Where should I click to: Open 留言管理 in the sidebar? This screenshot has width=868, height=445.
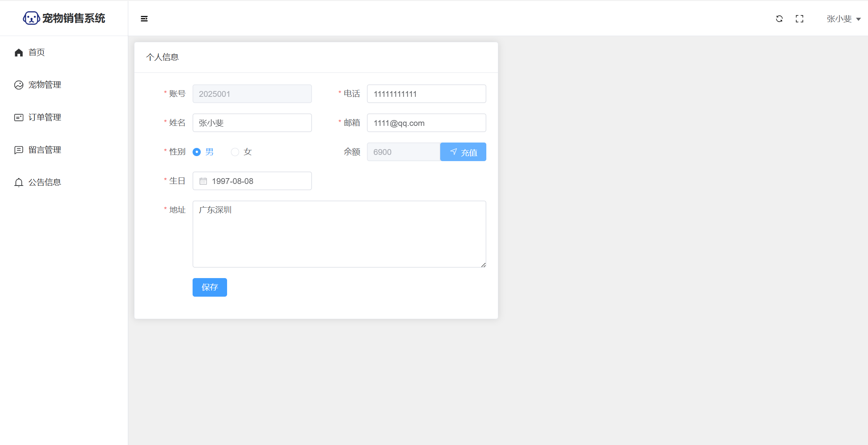click(44, 150)
